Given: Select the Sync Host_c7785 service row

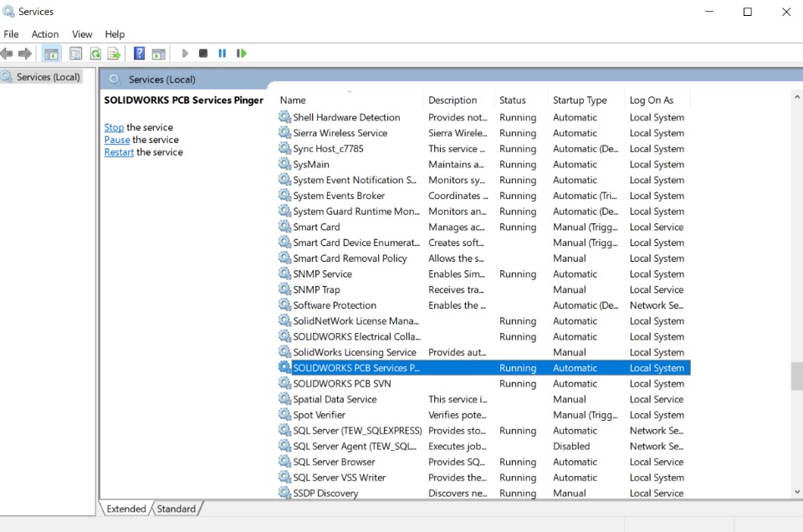Looking at the screenshot, I should (x=484, y=149).
